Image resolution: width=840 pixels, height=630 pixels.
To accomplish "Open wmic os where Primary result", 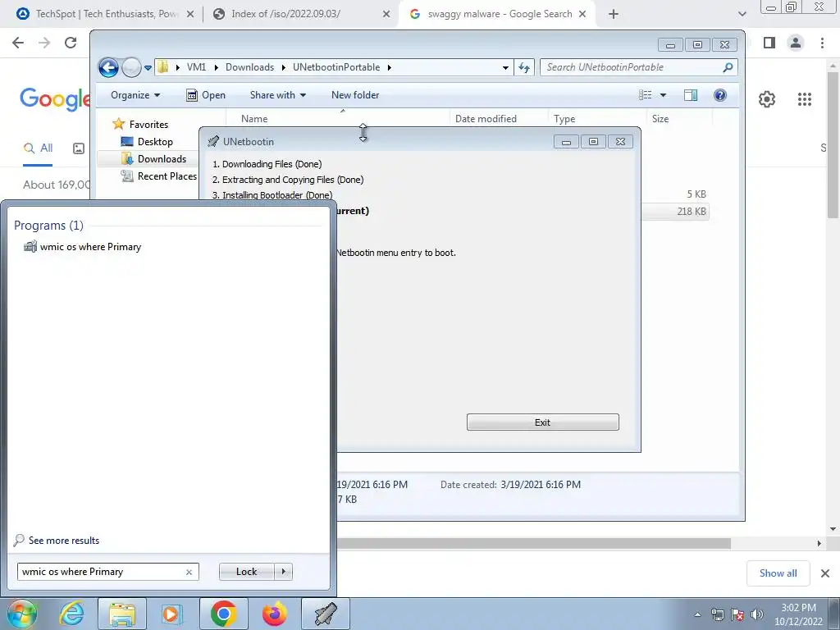I will [83, 247].
